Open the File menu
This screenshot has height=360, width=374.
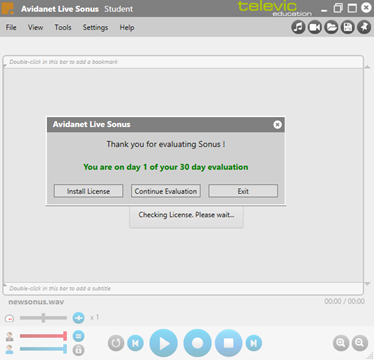pyautogui.click(x=11, y=27)
